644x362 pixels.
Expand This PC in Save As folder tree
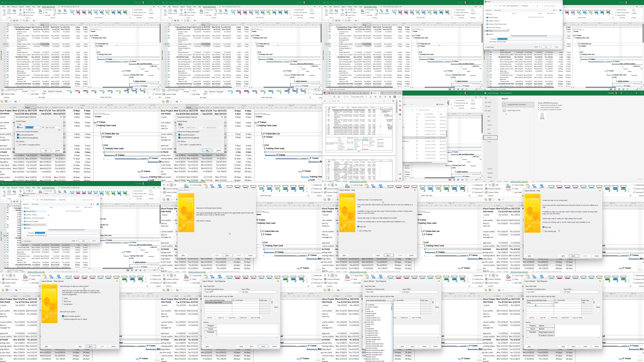point(23,225)
